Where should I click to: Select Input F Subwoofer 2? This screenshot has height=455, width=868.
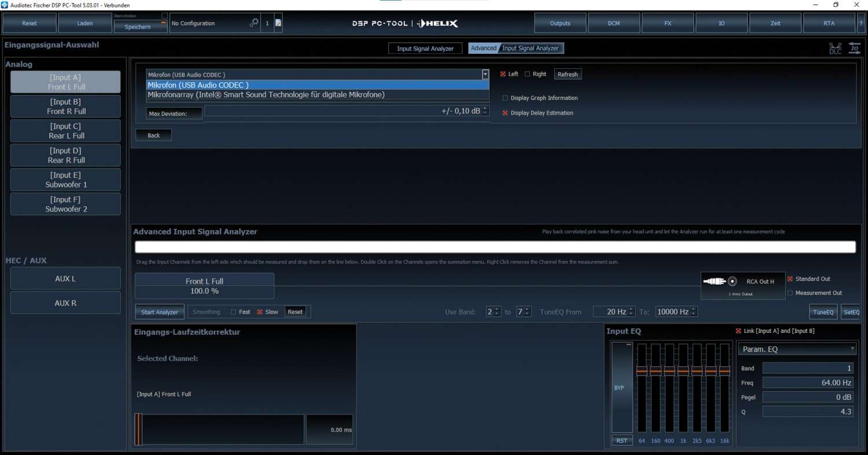(65, 204)
